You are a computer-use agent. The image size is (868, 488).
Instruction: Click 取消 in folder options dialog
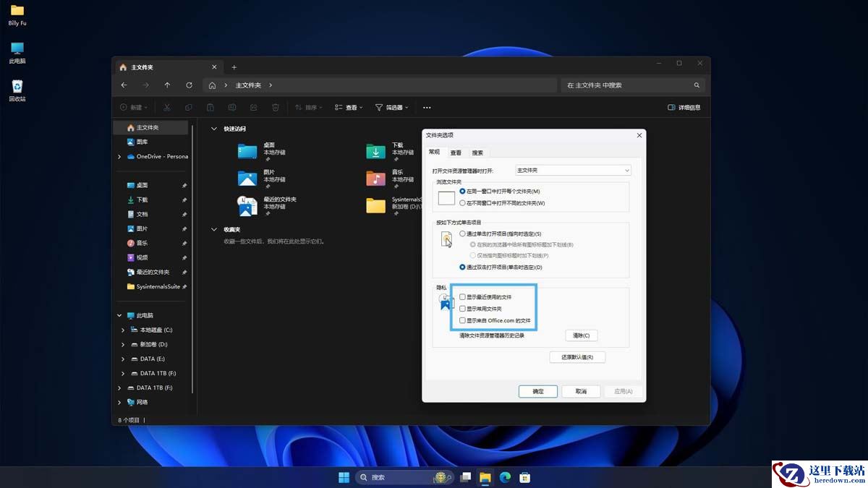click(581, 391)
